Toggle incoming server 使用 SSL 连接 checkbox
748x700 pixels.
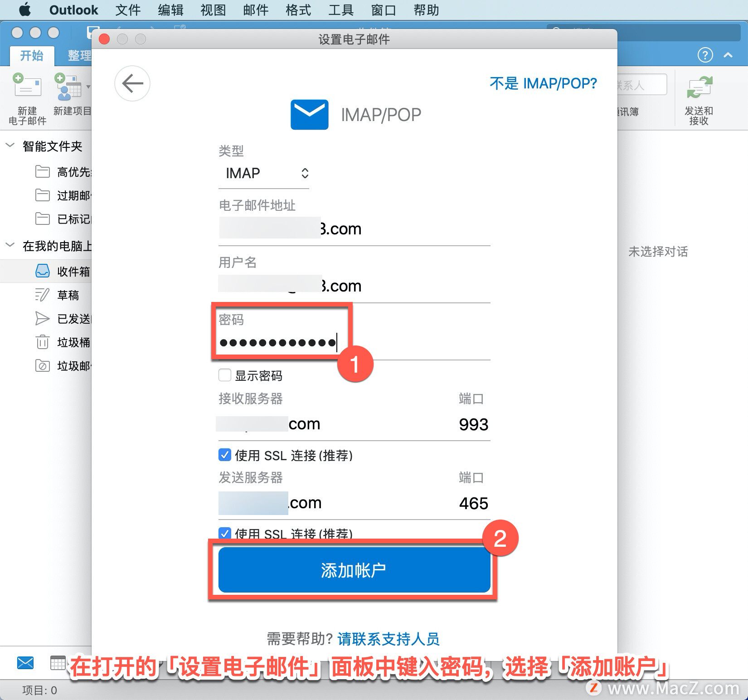pyautogui.click(x=225, y=455)
